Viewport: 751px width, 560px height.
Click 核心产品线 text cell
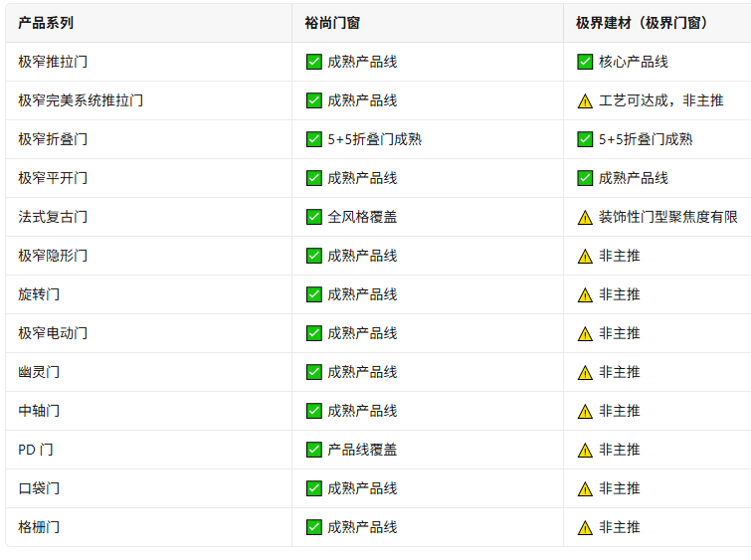[634, 62]
